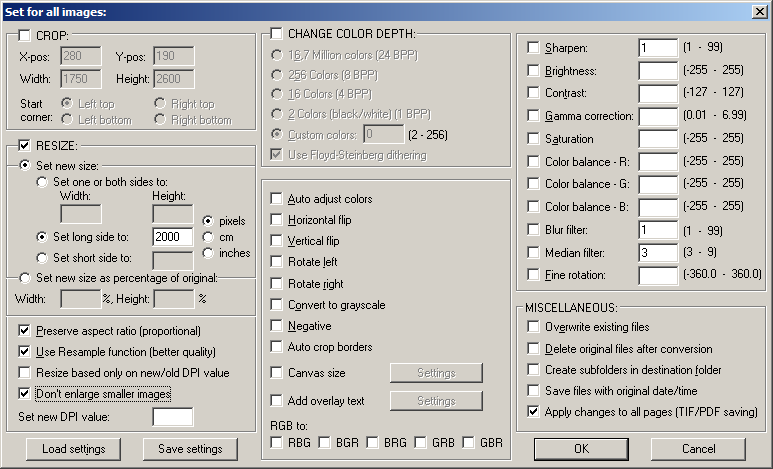Click the Median filter value field
Image resolution: width=773 pixels, height=469 pixels.
(657, 252)
